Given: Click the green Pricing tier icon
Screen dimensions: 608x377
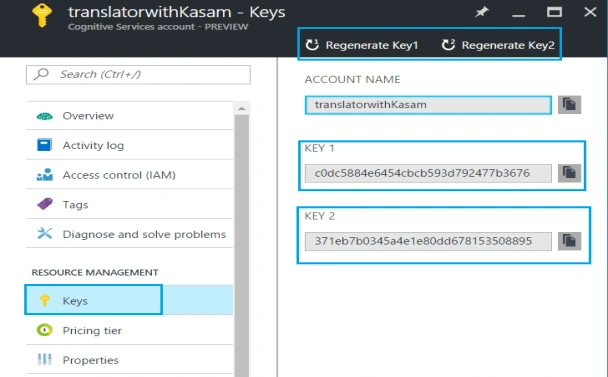Looking at the screenshot, I should click(45, 330).
